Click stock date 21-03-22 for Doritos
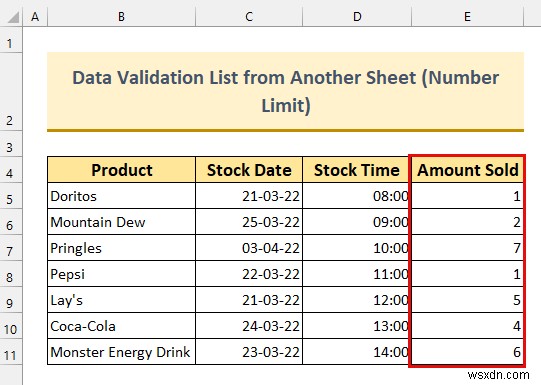This screenshot has height=385, width=541. tap(249, 196)
